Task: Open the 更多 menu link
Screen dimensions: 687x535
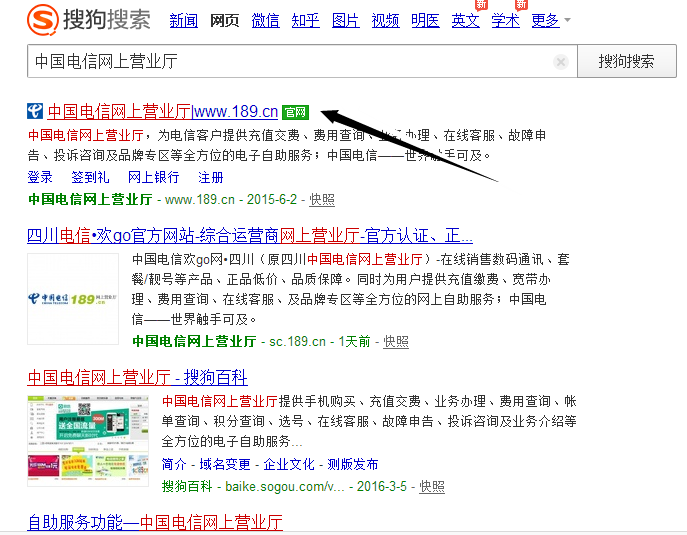Action: click(x=545, y=21)
